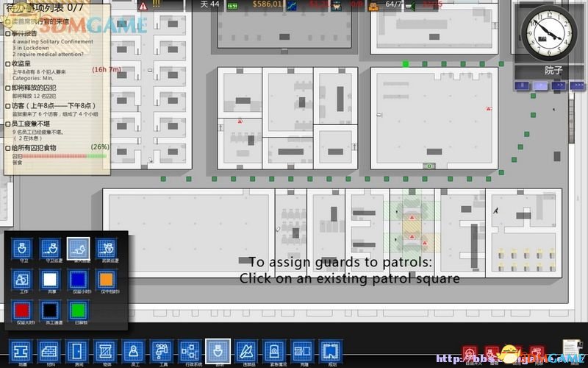Click the report document icon at bottom right
The width and height of the screenshot is (588, 368).
[x=571, y=349]
